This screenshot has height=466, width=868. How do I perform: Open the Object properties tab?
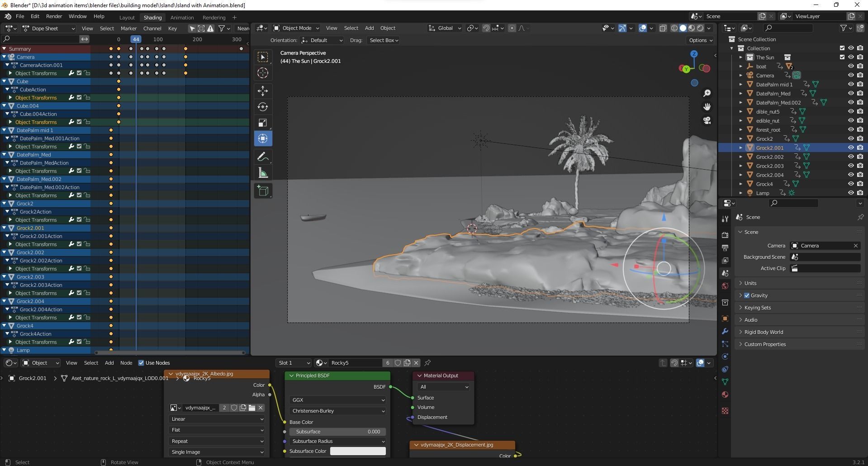pyautogui.click(x=725, y=319)
